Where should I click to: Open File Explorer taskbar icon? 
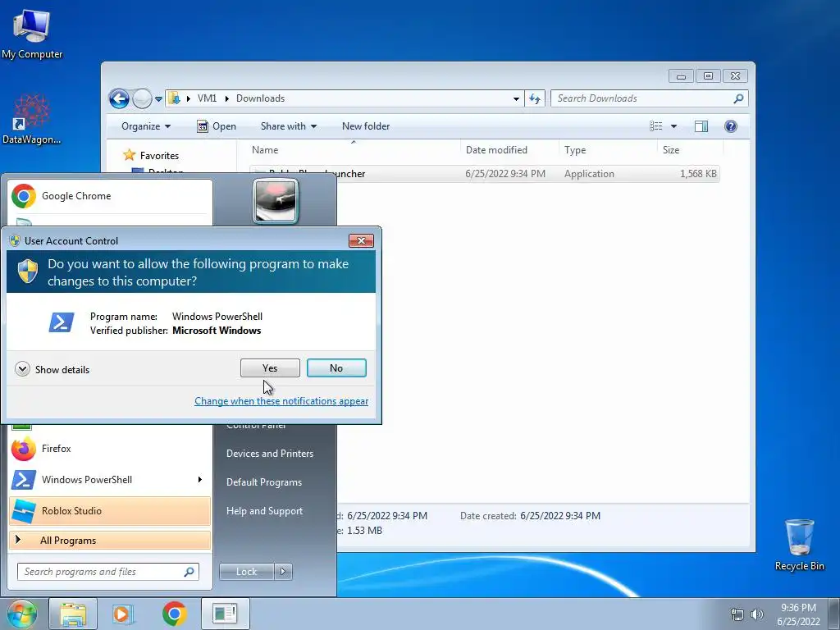(x=73, y=614)
